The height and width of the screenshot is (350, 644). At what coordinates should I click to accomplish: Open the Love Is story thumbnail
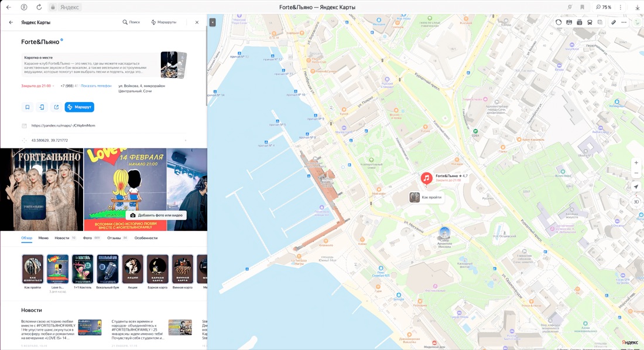pos(57,269)
